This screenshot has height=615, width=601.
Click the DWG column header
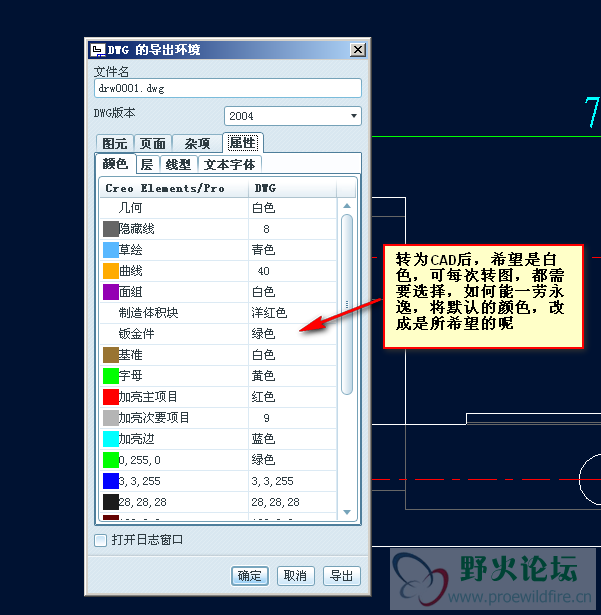tap(292, 188)
